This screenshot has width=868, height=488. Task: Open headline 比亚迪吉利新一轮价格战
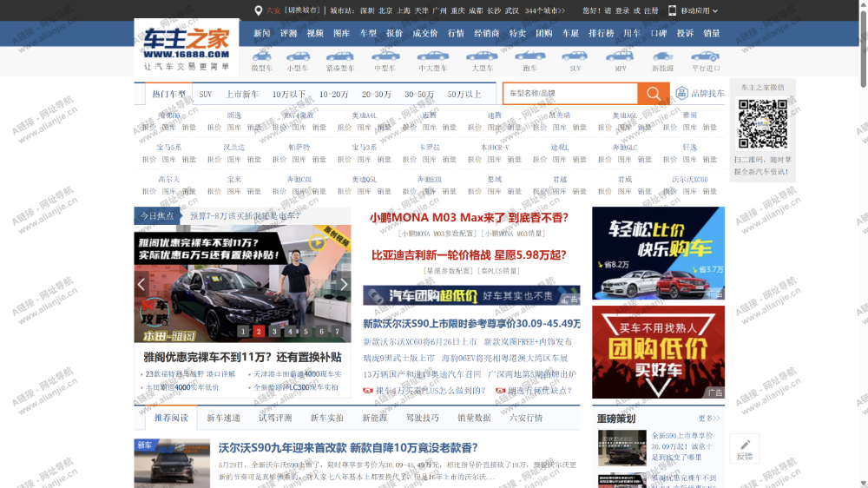[x=469, y=254]
